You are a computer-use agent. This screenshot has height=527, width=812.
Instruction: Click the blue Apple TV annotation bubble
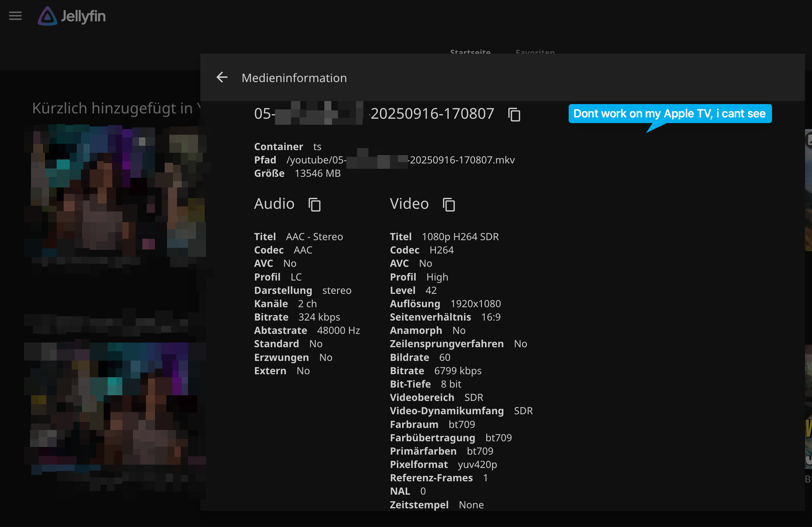tap(670, 114)
